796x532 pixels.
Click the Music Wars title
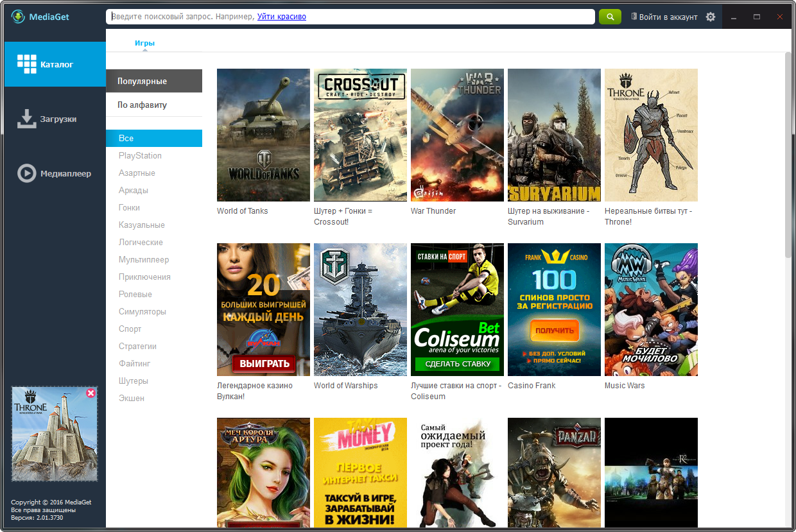coord(625,386)
